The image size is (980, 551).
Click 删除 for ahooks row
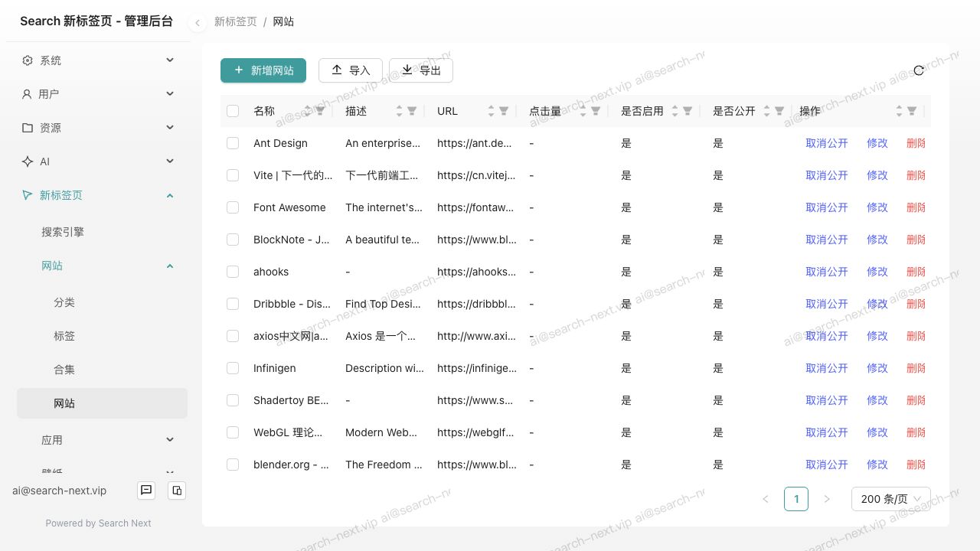(x=916, y=272)
